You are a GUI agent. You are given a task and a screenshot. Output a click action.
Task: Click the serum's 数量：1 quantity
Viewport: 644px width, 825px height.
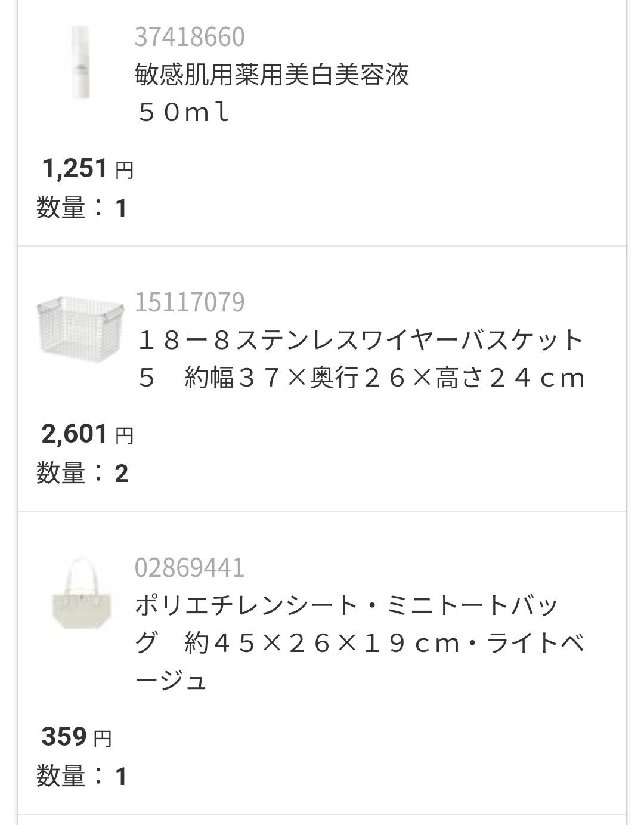coord(82,208)
